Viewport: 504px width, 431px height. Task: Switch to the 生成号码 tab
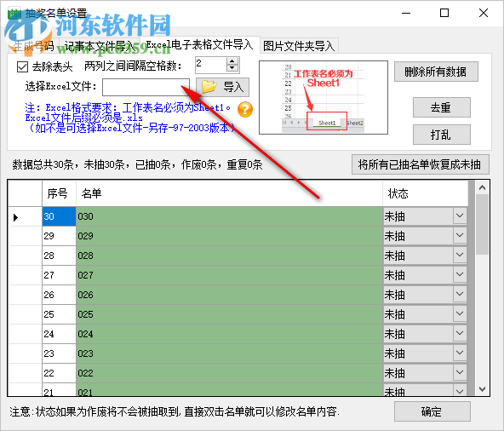(33, 46)
